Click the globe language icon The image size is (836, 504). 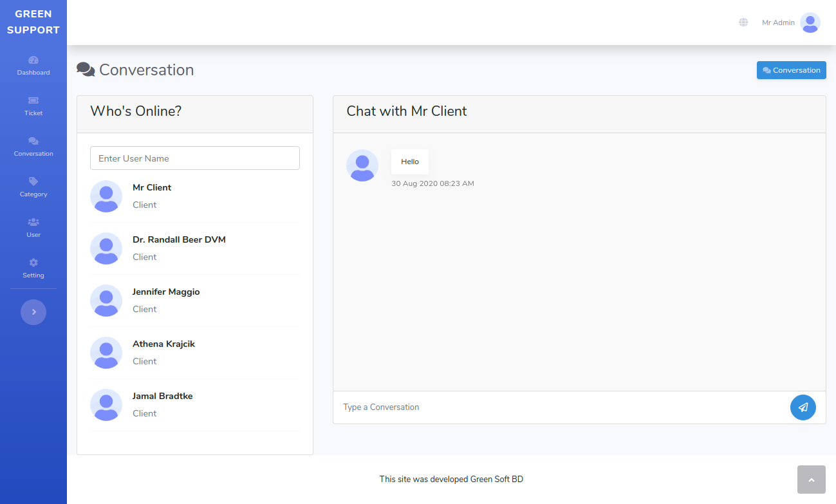pos(743,23)
